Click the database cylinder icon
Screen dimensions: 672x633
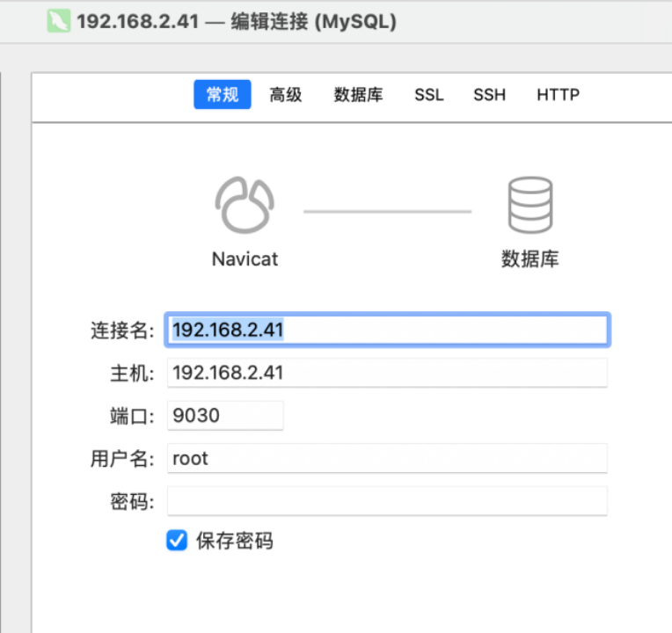tap(530, 205)
